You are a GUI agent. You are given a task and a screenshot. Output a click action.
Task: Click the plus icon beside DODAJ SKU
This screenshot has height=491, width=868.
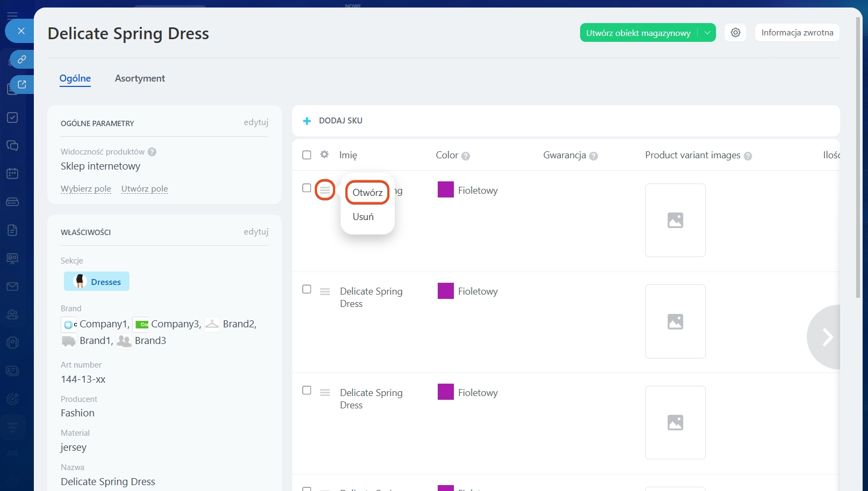[307, 121]
